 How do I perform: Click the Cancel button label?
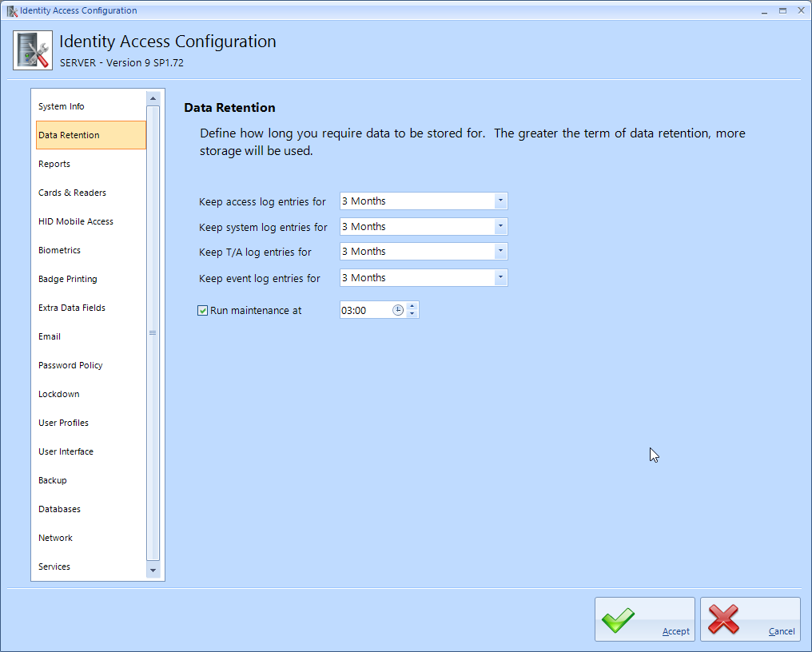click(782, 631)
